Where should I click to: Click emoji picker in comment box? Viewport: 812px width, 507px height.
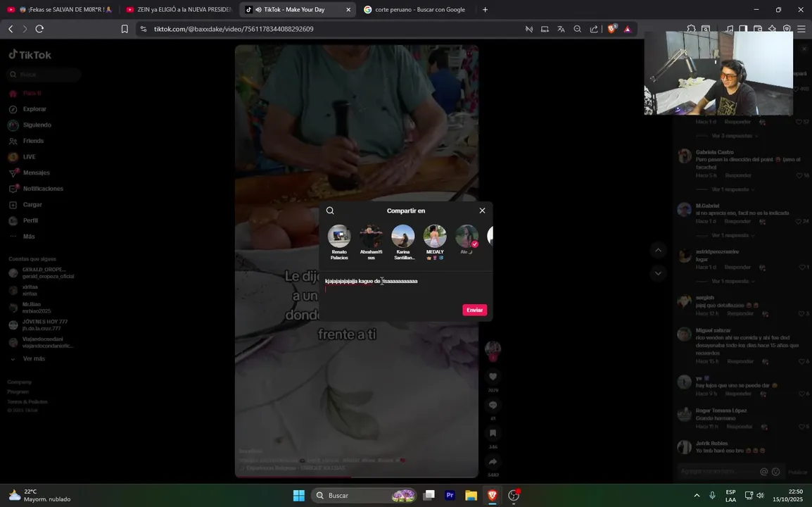pyautogui.click(x=775, y=472)
